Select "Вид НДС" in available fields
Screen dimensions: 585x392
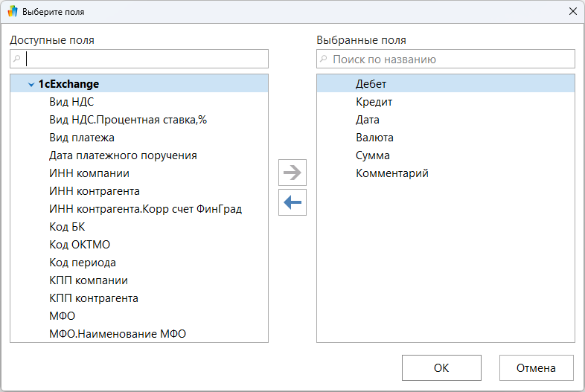(71, 102)
